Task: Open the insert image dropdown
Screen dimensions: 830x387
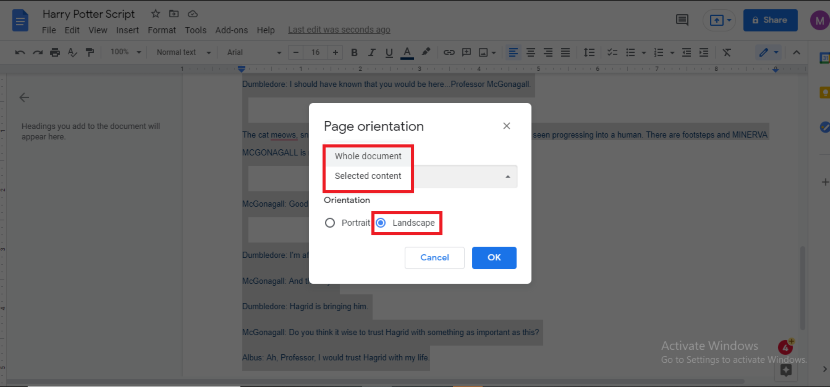Action: tap(487, 52)
